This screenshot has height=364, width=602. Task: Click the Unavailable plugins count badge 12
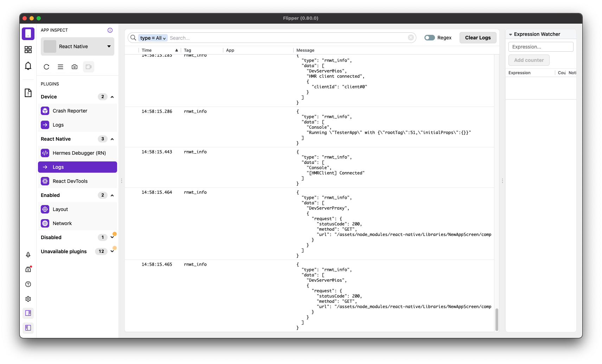click(x=101, y=251)
